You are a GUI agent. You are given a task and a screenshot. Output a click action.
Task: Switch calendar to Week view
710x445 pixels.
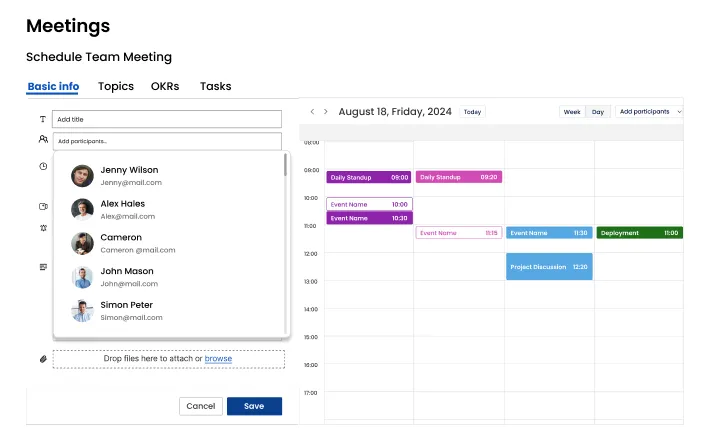coord(572,112)
